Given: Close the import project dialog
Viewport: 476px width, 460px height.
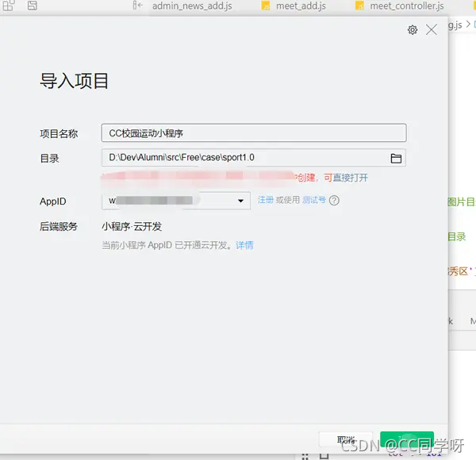Looking at the screenshot, I should point(432,29).
